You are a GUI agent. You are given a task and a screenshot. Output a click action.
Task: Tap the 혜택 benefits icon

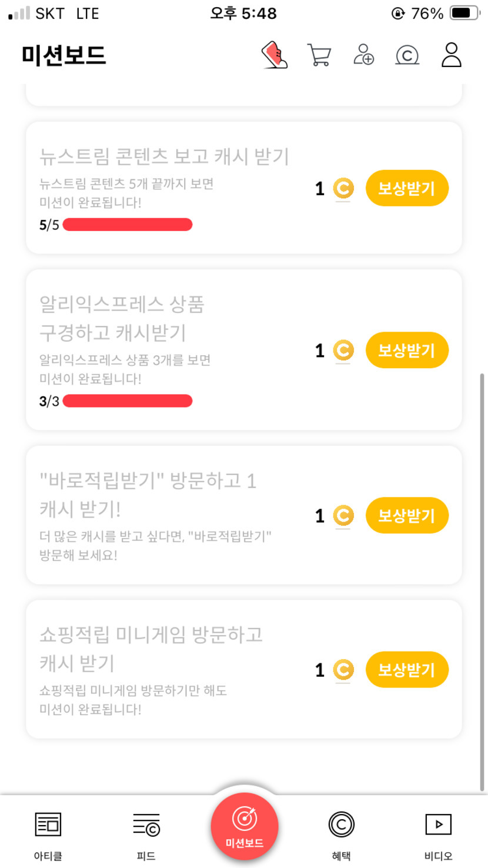click(341, 824)
